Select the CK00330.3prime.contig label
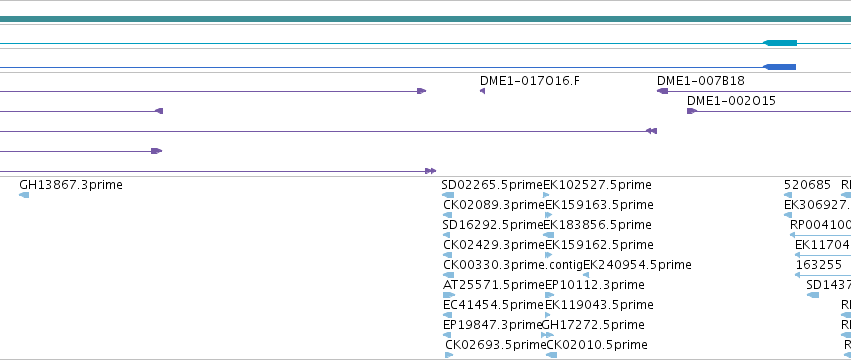Viewport: 851px width, 360px height. 513,264
